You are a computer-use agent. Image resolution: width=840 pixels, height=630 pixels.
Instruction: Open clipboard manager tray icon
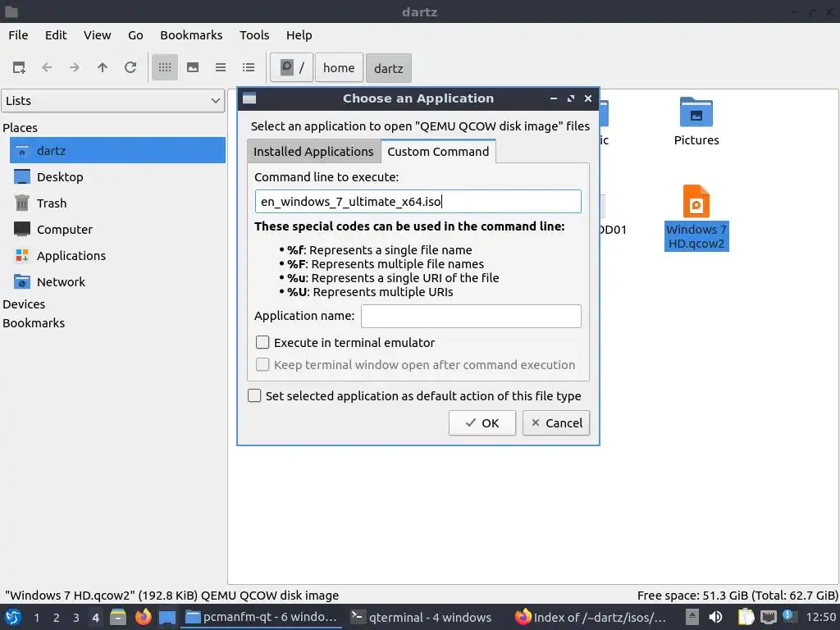tap(746, 617)
